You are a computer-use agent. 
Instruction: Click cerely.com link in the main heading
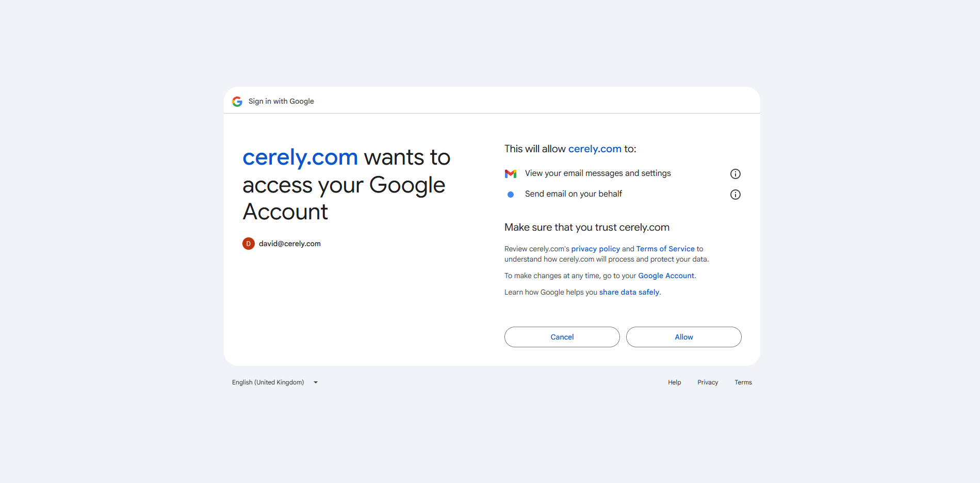[300, 157]
